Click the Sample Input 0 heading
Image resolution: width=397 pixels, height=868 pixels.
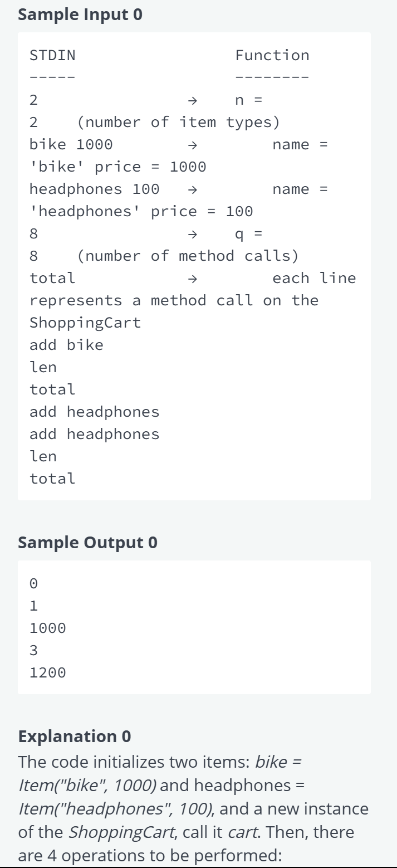pyautogui.click(x=80, y=14)
